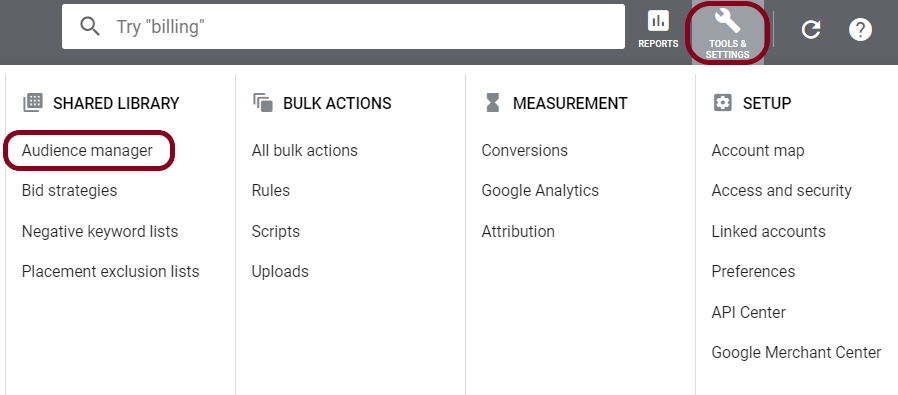Click the Setup gear icon
This screenshot has width=898, height=395.
click(723, 103)
